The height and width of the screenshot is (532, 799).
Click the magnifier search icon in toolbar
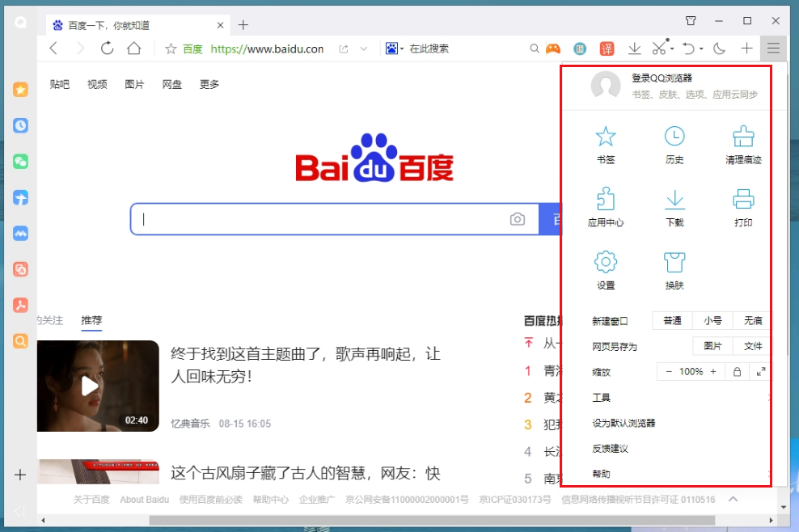pos(534,49)
